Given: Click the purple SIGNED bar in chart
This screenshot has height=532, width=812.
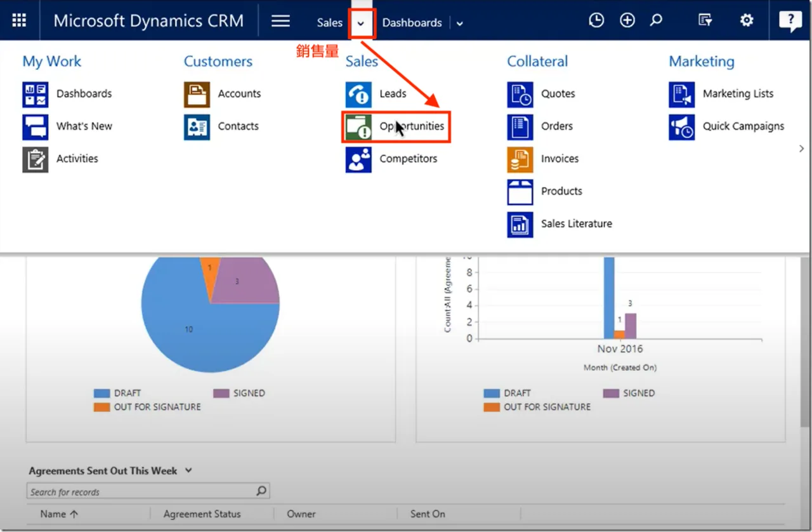Looking at the screenshot, I should (631, 326).
